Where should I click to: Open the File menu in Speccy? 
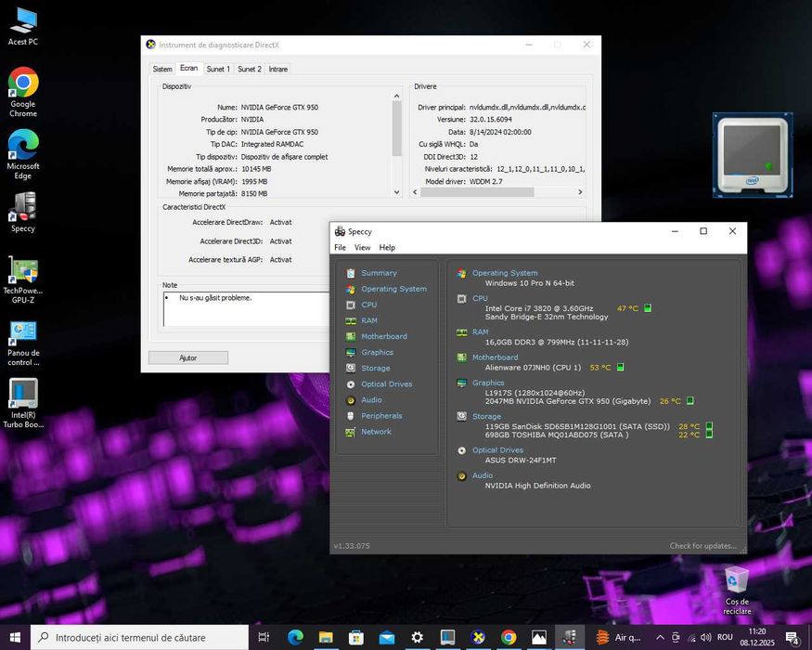[340, 248]
